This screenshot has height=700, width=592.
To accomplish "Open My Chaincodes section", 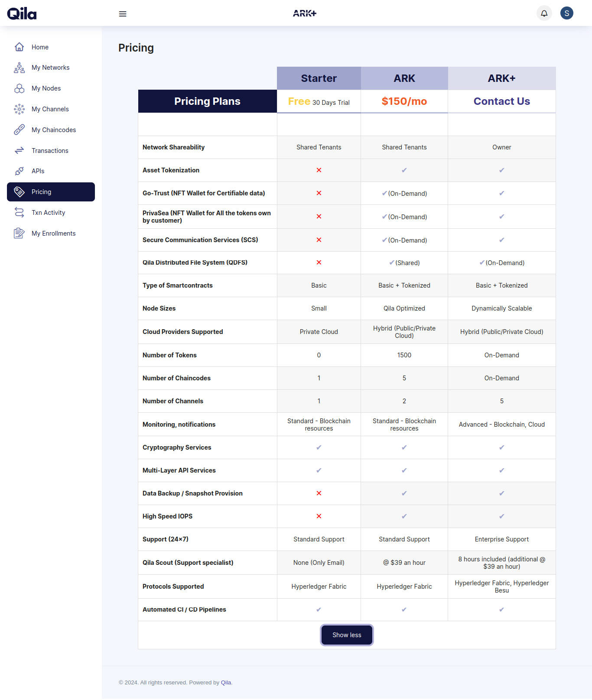I will click(x=51, y=130).
